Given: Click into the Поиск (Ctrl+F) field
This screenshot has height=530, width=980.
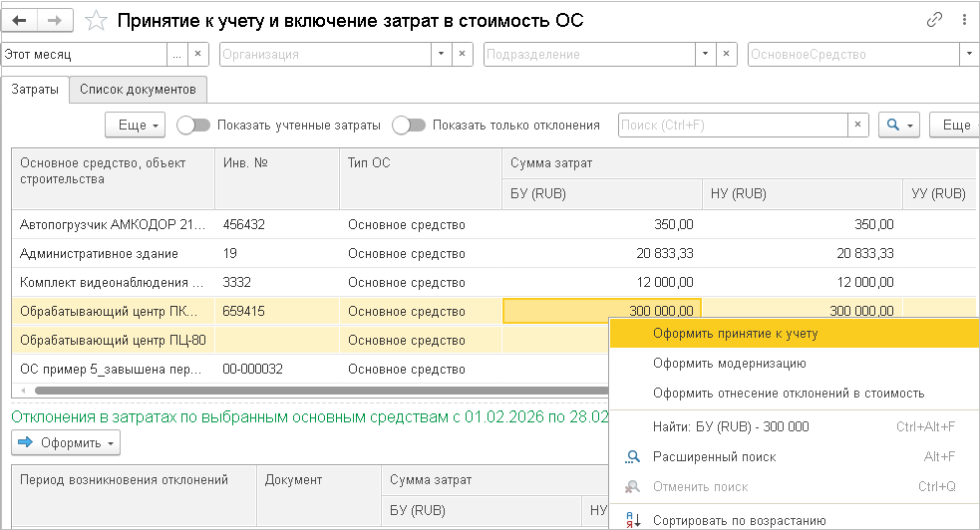Looking at the screenshot, I should (733, 125).
